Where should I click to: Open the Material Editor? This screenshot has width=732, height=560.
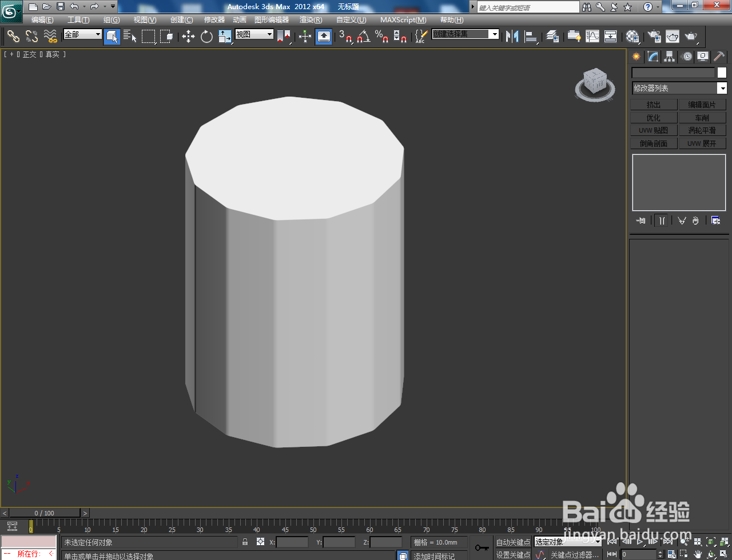click(x=632, y=37)
